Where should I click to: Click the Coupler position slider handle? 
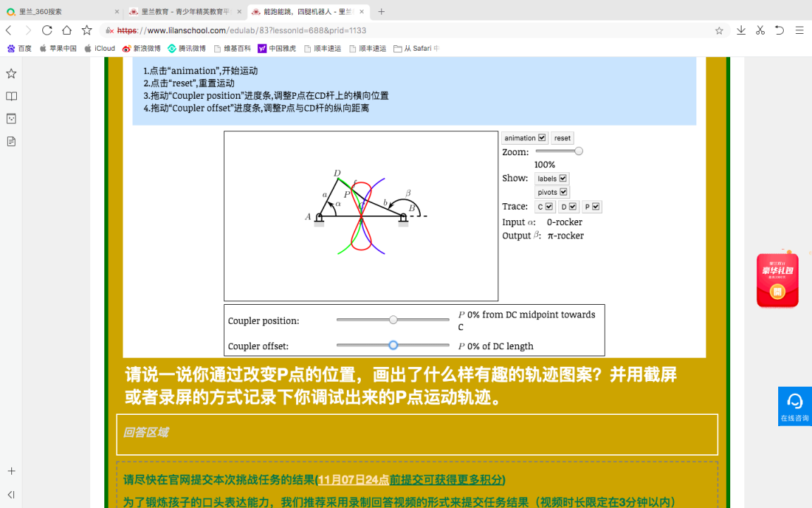[393, 320]
